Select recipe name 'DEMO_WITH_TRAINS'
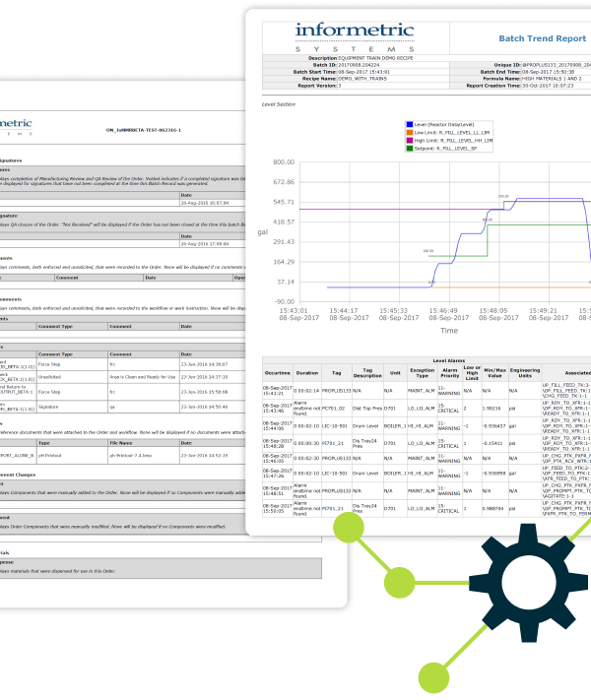The image size is (591, 700). (x=362, y=79)
